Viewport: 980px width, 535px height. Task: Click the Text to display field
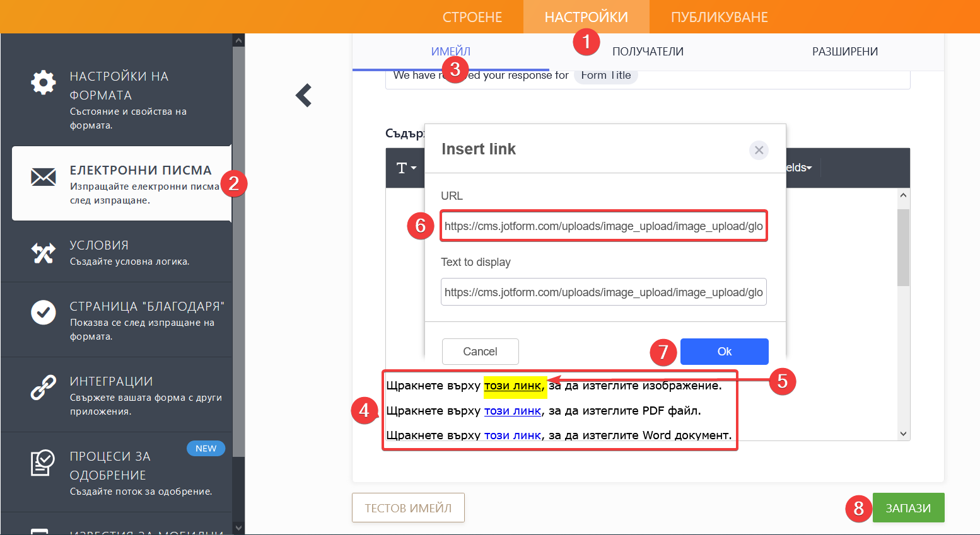click(603, 292)
